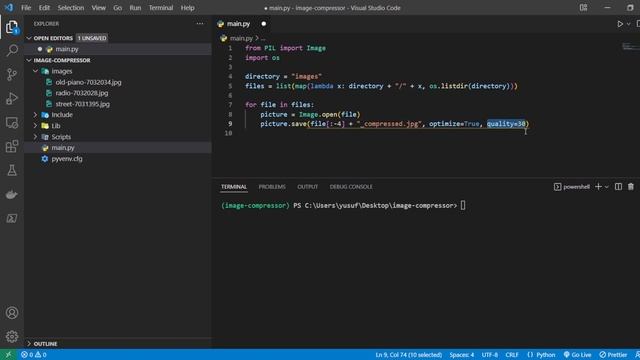Click the remote window indicator in status bar
The height and width of the screenshot is (360, 640).
point(8,355)
